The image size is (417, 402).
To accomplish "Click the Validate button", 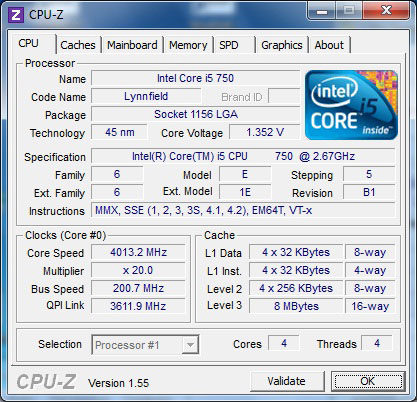I will pos(287,381).
